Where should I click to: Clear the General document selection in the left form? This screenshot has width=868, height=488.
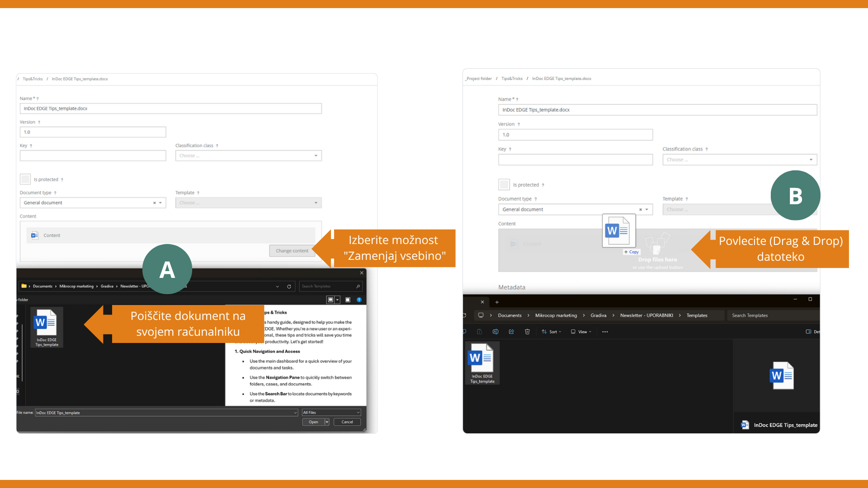[x=154, y=203]
